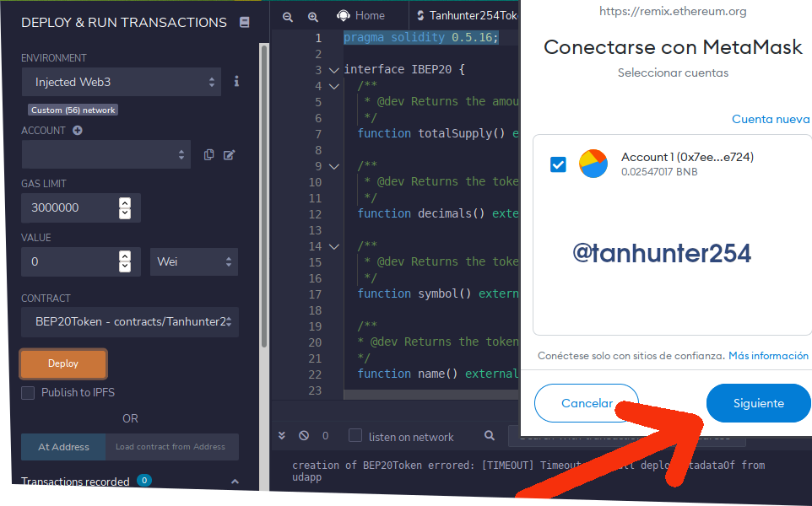
Task: Copy the account address to the clipboard
Action: pos(208,154)
